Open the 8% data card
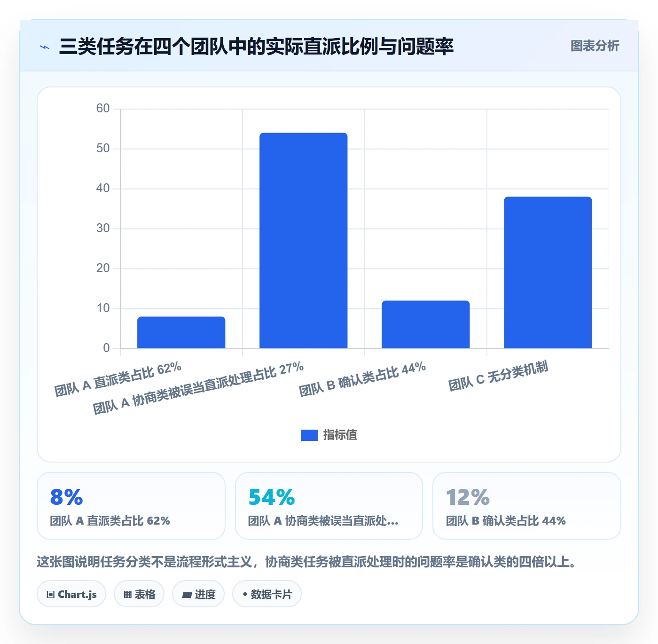Viewport: 658px width, 644px height. tap(131, 506)
